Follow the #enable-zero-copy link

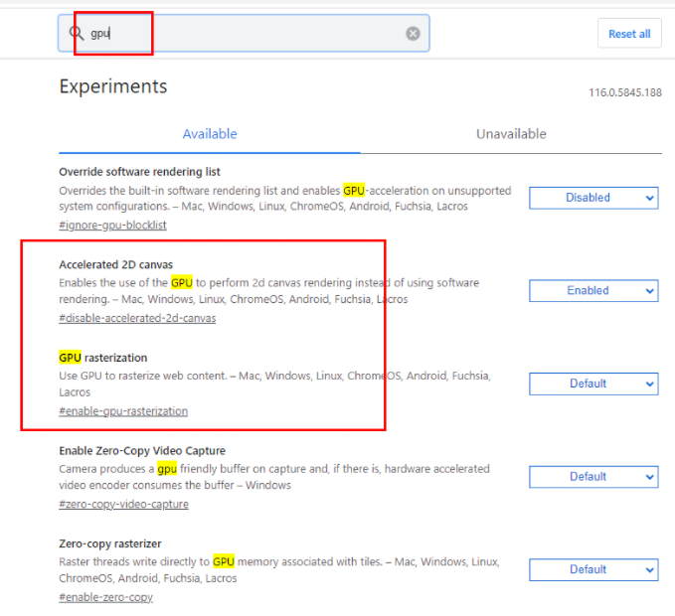coord(106,597)
